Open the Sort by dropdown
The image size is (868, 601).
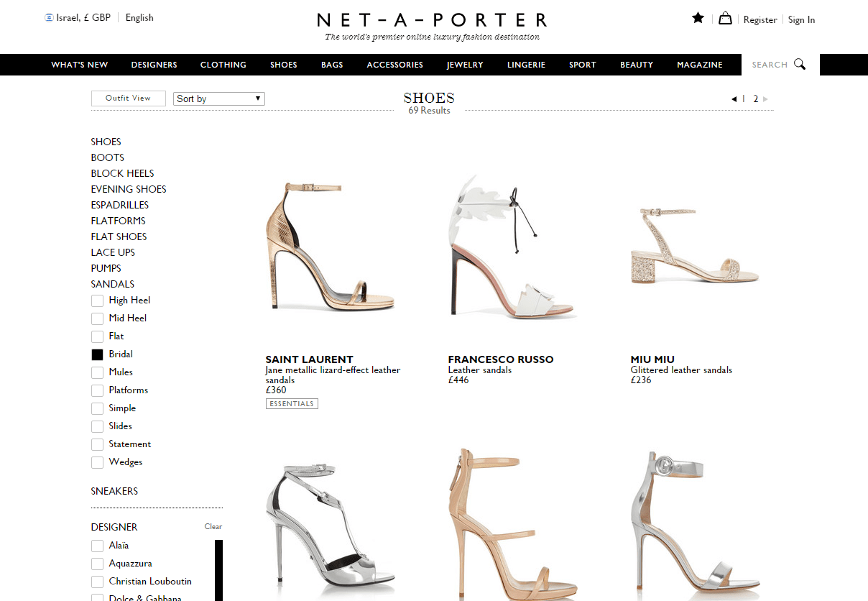coord(219,98)
